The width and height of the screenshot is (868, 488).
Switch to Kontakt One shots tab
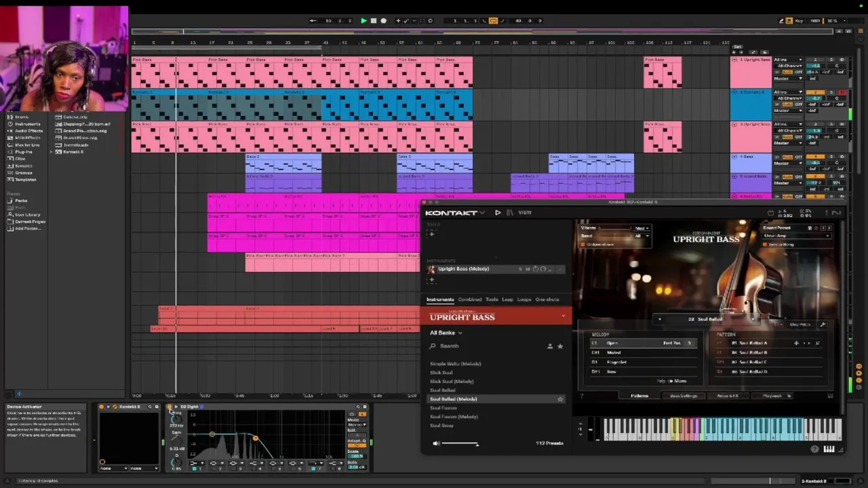pyautogui.click(x=547, y=300)
